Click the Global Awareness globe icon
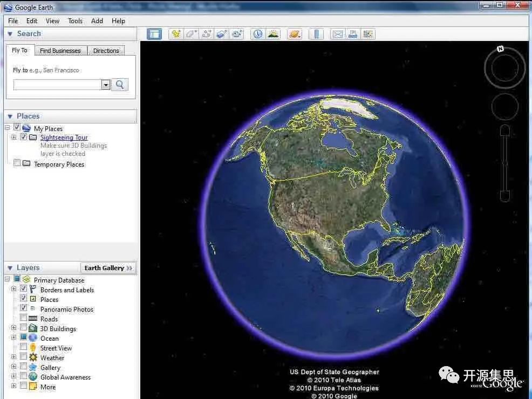Screen dimensions: 532x399 33,377
